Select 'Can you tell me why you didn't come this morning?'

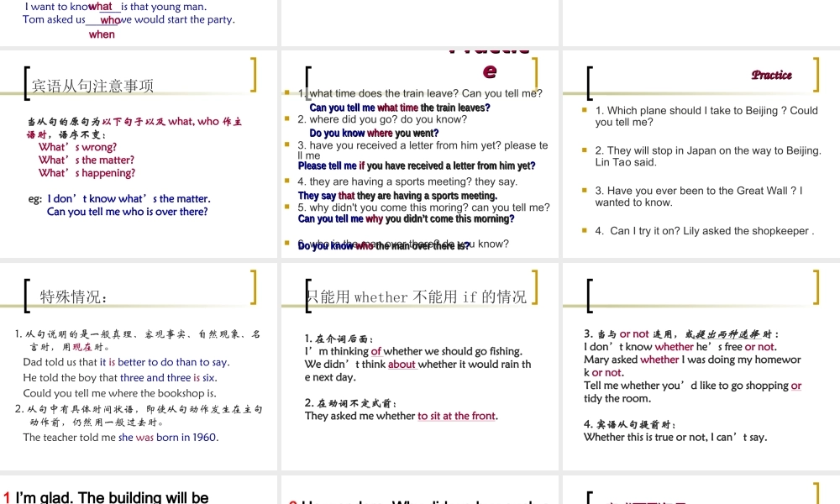click(406, 218)
